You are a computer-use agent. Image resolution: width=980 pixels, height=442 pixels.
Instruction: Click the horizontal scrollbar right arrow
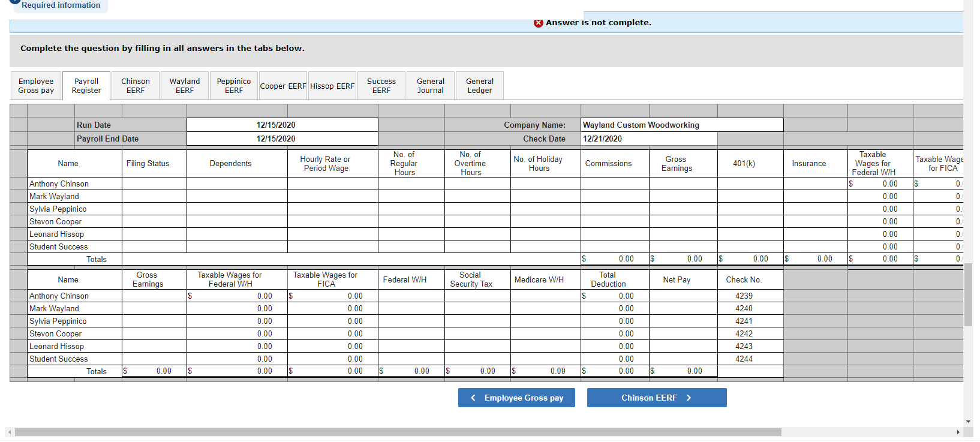click(x=958, y=432)
